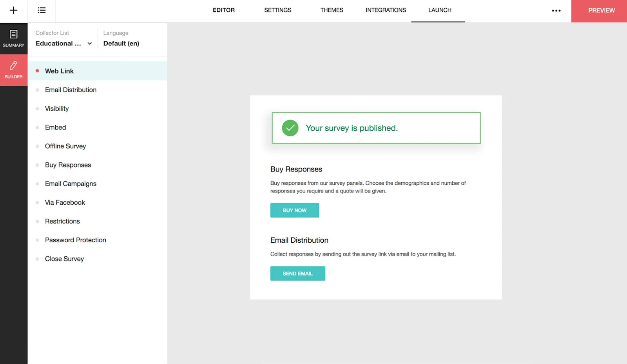Open the Themes tab
The width and height of the screenshot is (627, 364).
pos(332,10)
